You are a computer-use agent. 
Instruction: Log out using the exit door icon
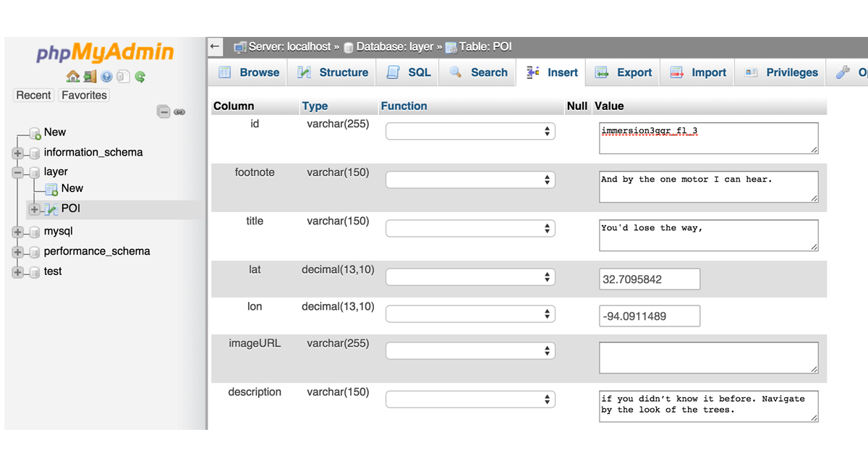coord(90,77)
